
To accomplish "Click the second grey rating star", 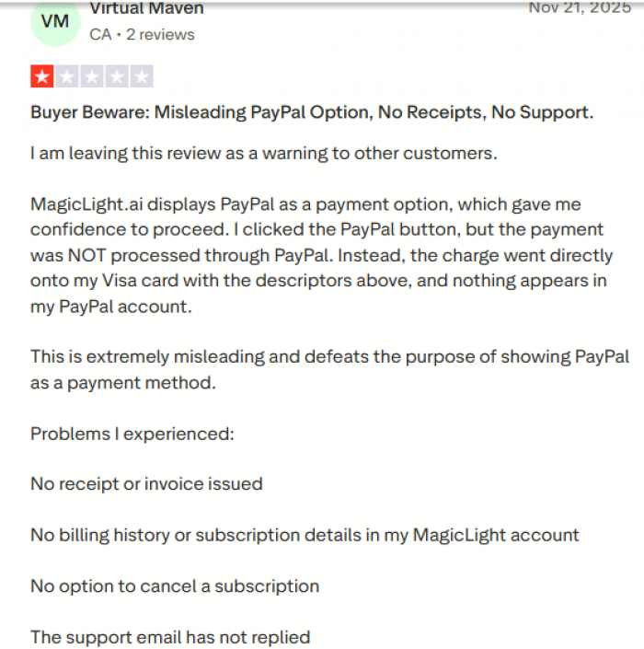I will [x=67, y=77].
